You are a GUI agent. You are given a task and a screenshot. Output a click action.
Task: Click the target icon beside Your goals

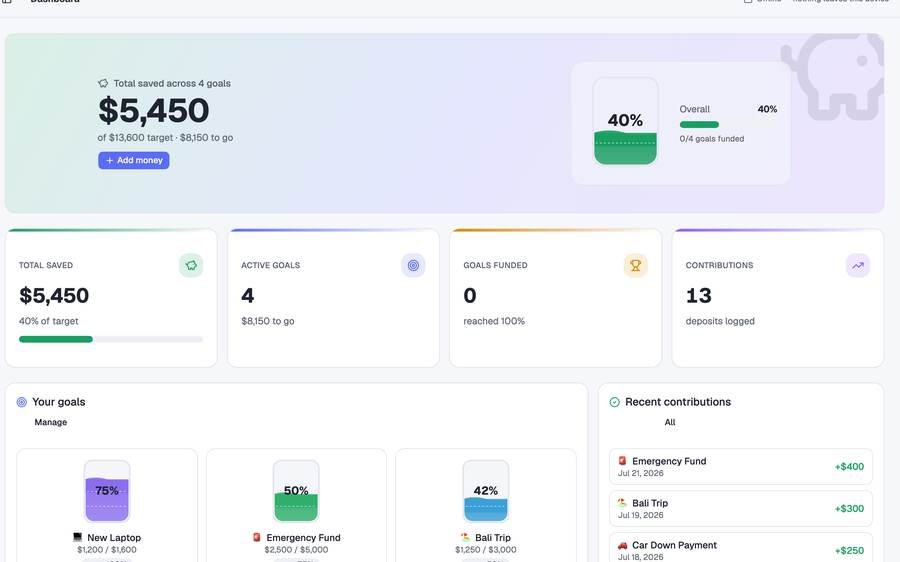[22, 402]
